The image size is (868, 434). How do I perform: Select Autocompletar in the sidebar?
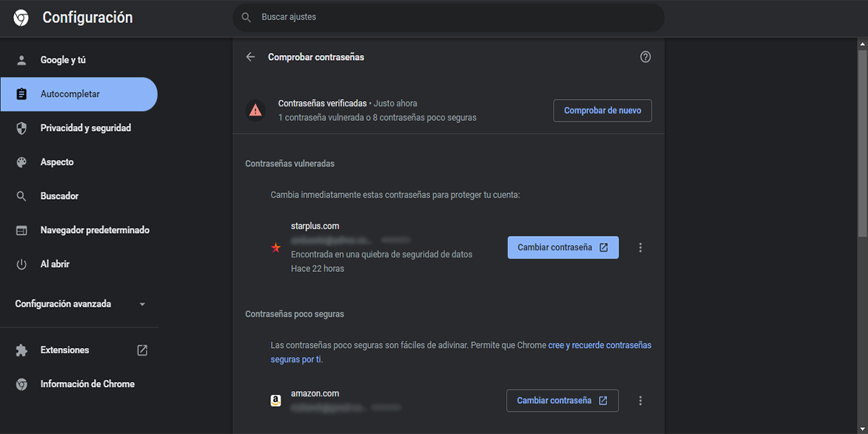pyautogui.click(x=70, y=94)
